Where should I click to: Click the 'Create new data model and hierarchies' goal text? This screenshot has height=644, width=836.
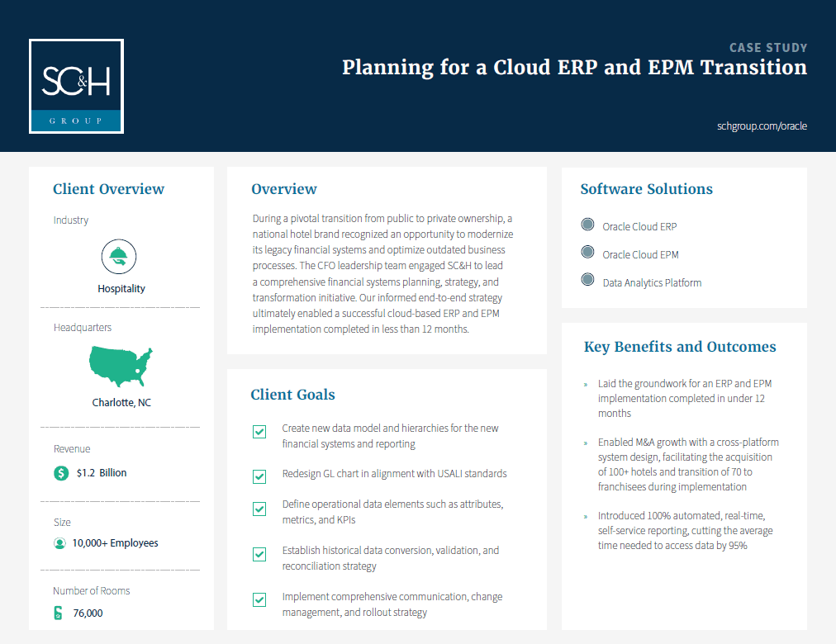[x=390, y=436]
